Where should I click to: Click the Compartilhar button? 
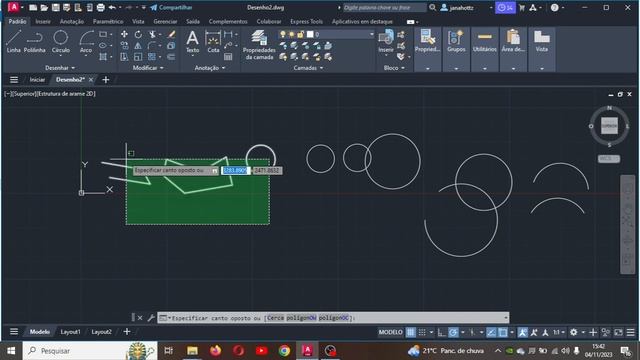(171, 7)
